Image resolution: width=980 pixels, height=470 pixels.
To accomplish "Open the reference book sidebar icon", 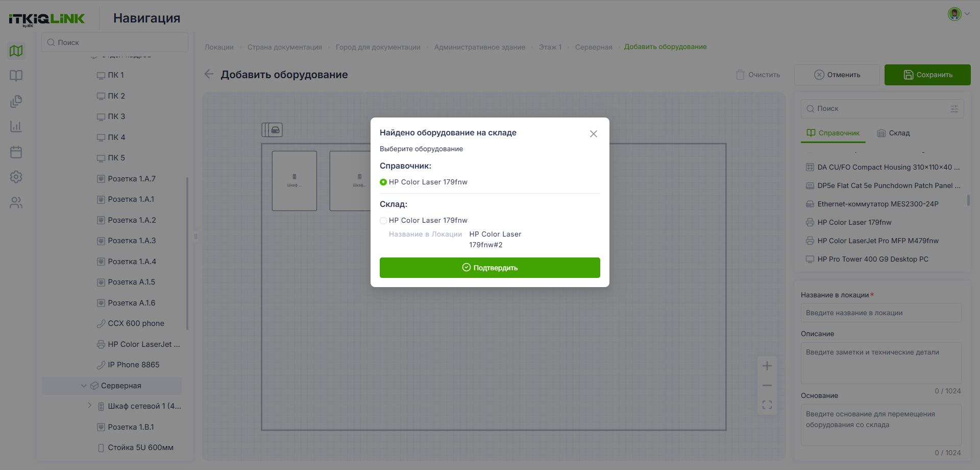I will click(x=16, y=76).
